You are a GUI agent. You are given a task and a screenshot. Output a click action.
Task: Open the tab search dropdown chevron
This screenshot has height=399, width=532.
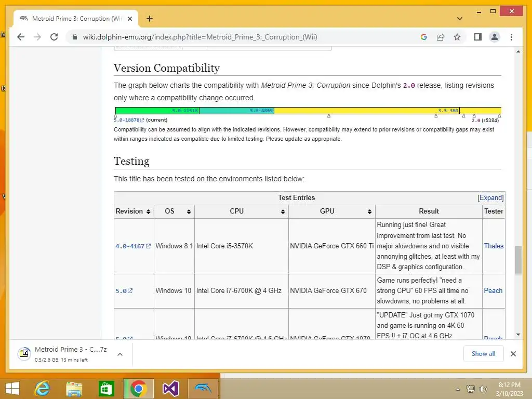coord(460,19)
